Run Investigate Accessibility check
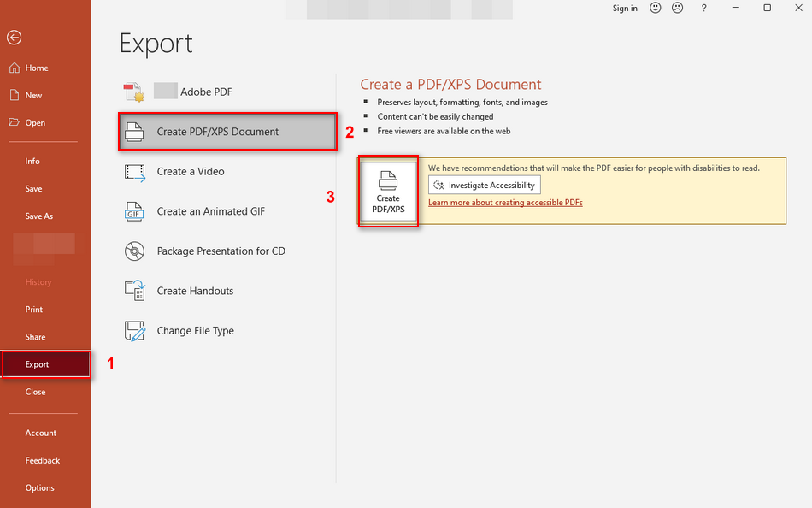The width and height of the screenshot is (812, 508). (x=484, y=185)
